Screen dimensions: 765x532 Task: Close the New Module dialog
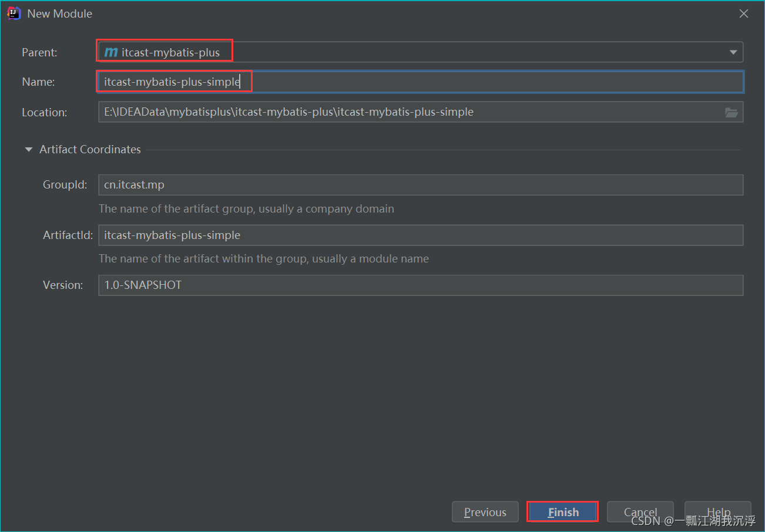[744, 14]
